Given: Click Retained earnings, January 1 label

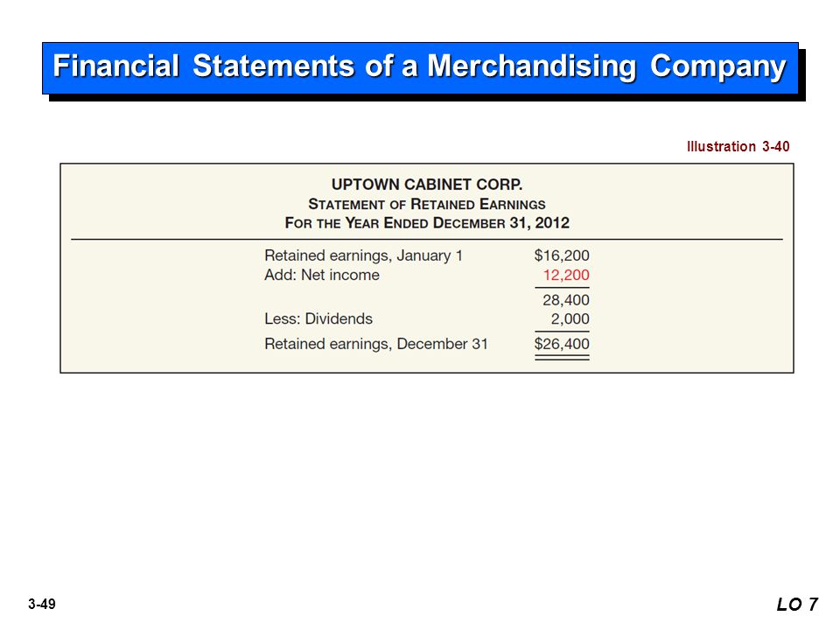Looking at the screenshot, I should pos(363,255).
